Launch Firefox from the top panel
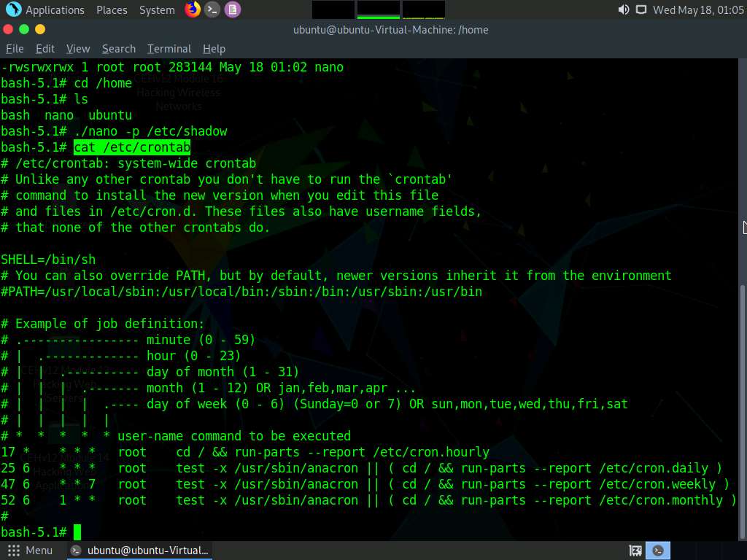 pyautogui.click(x=193, y=9)
